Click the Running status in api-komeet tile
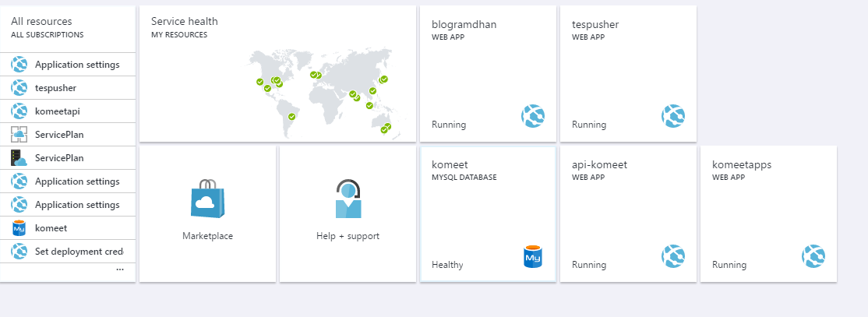Image resolution: width=868 pixels, height=317 pixels. click(589, 265)
